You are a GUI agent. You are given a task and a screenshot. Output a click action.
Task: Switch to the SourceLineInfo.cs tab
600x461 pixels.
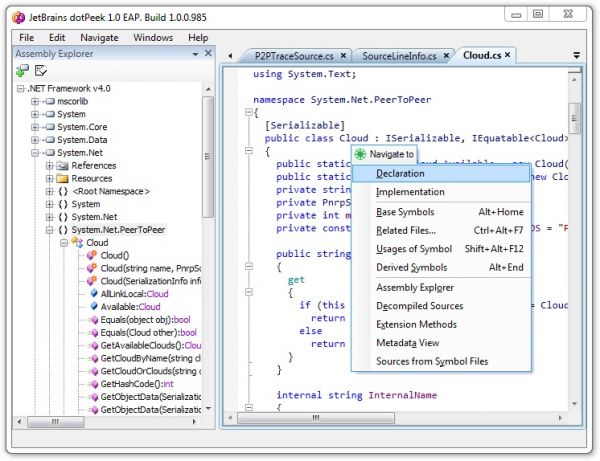(x=399, y=56)
